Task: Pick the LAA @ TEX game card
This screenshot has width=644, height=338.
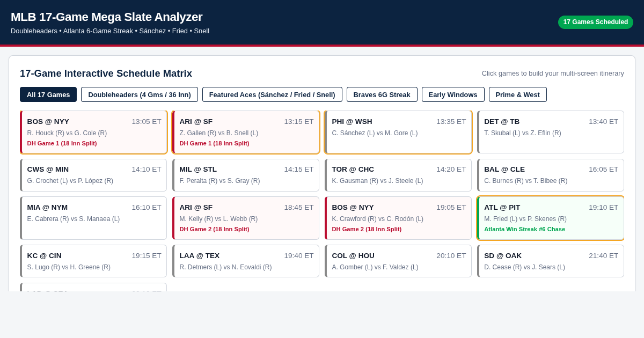Action: [x=246, y=261]
